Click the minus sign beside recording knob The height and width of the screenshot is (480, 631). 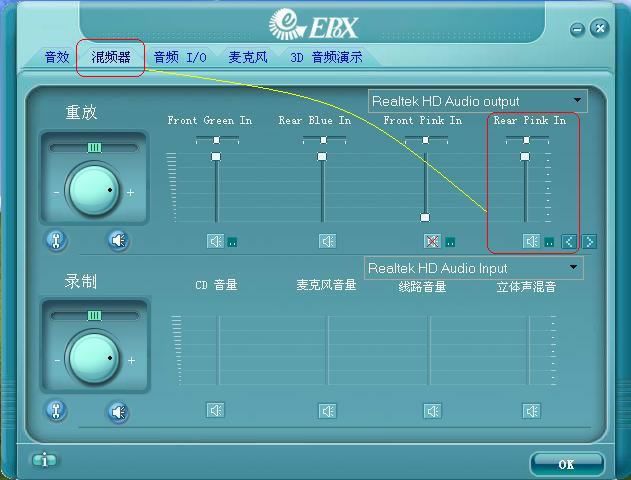[x=57, y=361]
